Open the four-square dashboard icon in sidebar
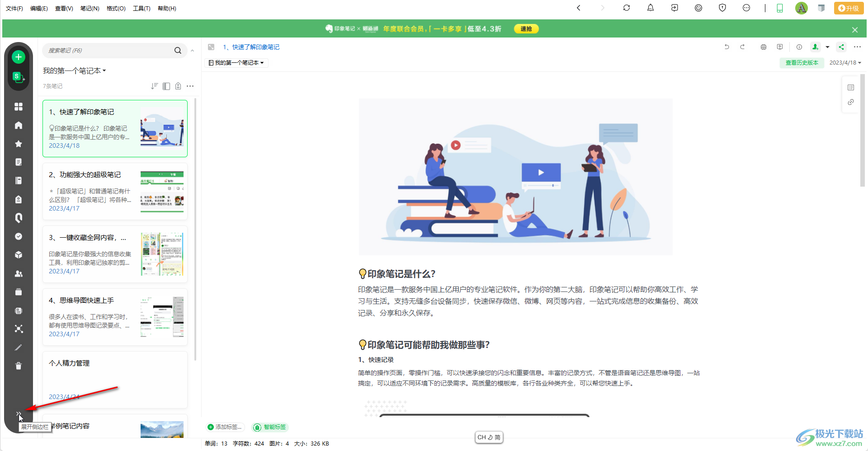The image size is (868, 451). pos(19,107)
